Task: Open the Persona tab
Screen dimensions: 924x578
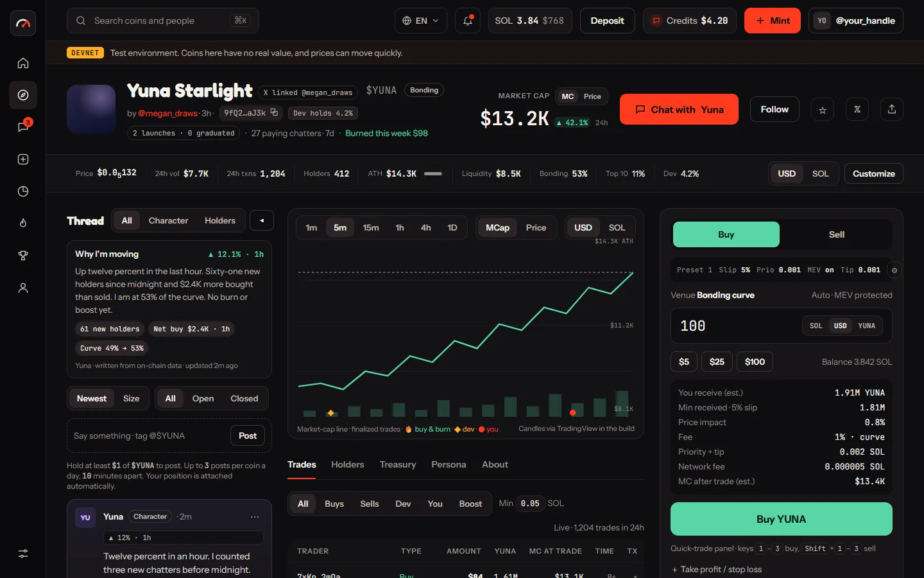Action: click(x=449, y=464)
